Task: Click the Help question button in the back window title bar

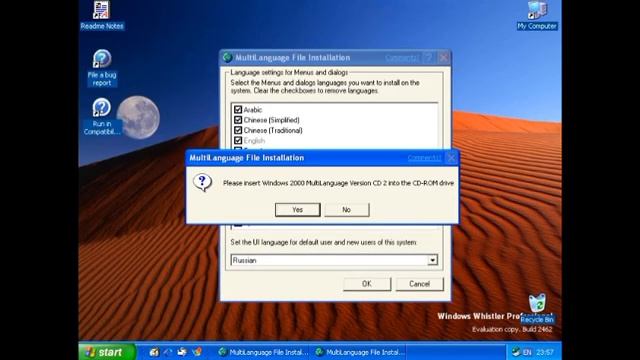Action: pos(428,58)
